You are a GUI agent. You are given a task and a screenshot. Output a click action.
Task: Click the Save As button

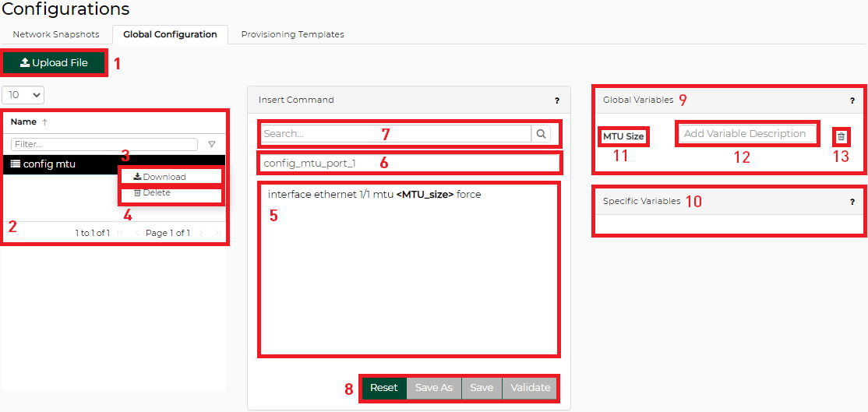434,388
